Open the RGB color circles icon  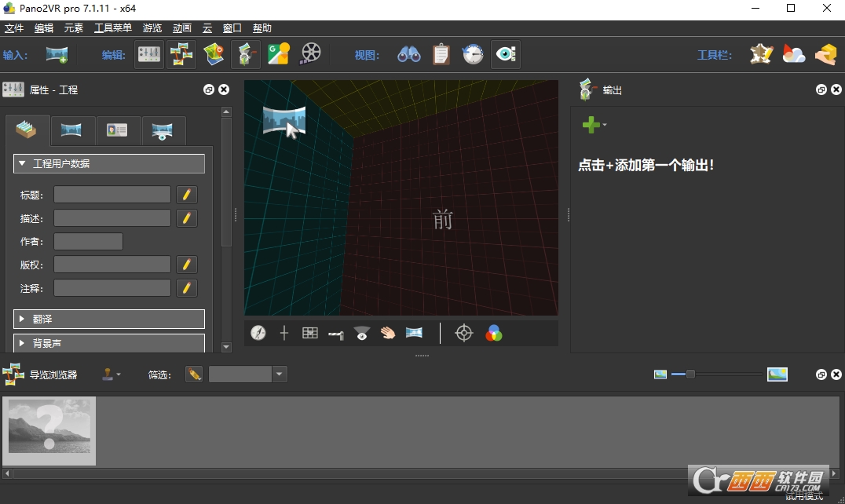494,334
